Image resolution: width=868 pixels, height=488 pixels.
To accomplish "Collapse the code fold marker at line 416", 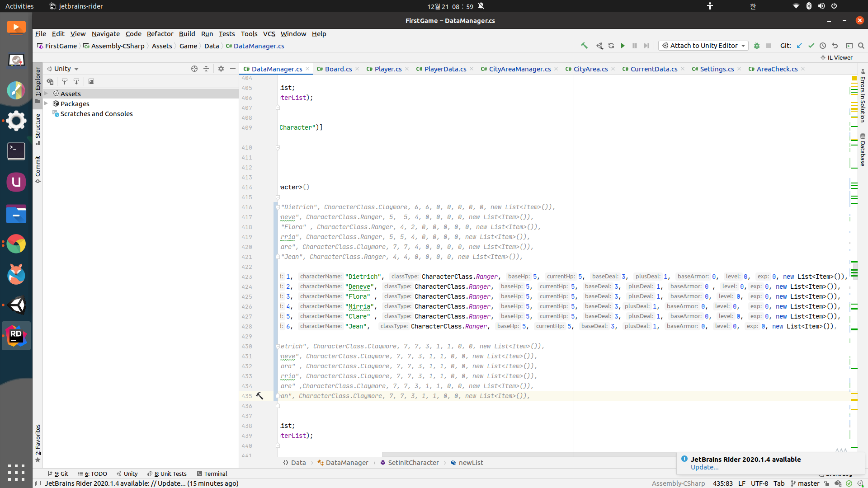I will tap(278, 207).
